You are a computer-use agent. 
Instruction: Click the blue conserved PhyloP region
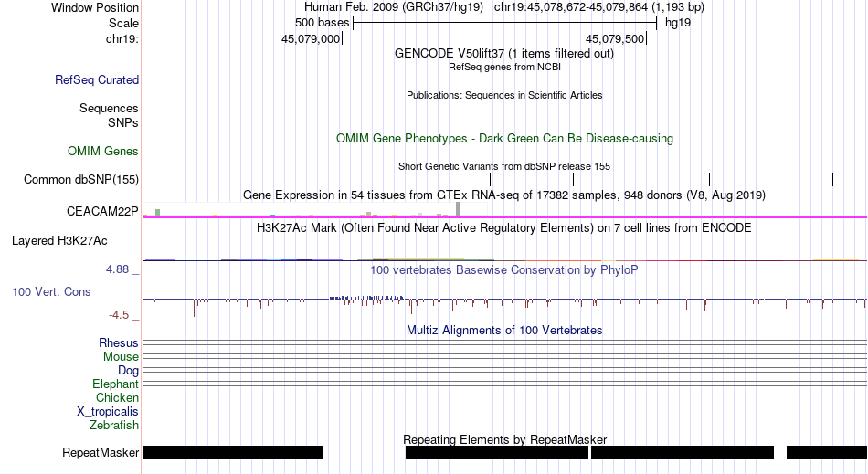tap(366, 298)
